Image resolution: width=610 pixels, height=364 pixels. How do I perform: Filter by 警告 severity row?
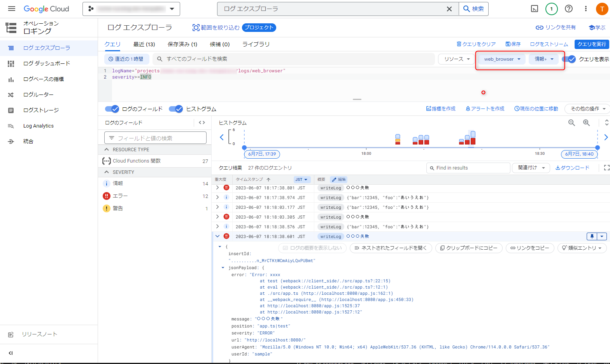[155, 208]
